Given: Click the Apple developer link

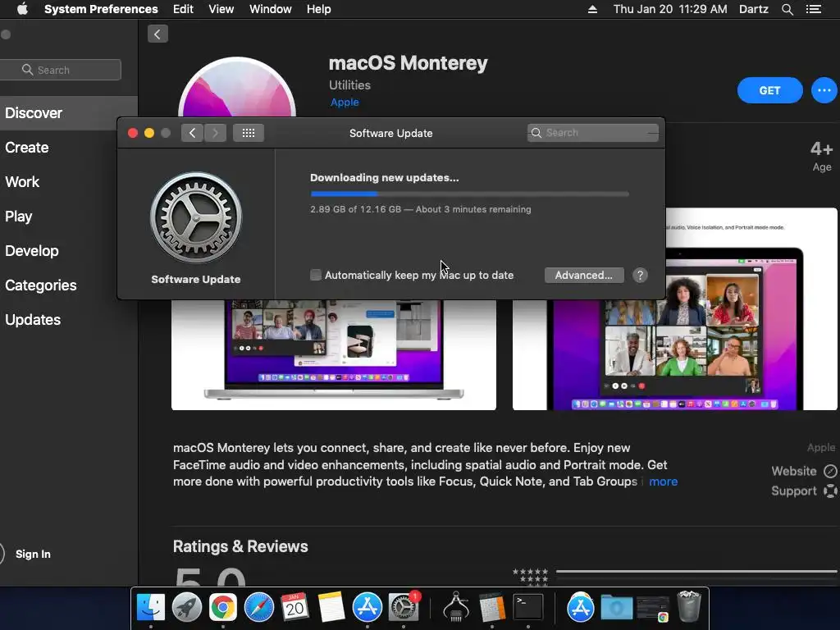Looking at the screenshot, I should [345, 103].
